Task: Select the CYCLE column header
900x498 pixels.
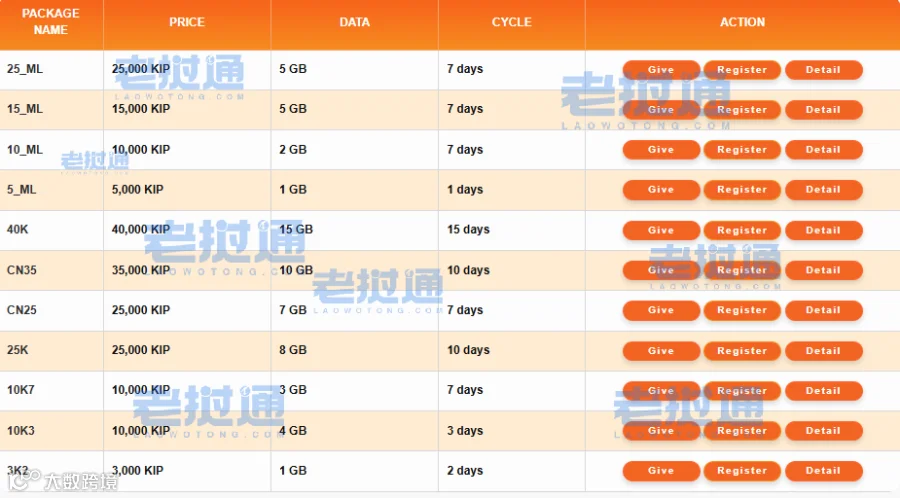Action: click(x=511, y=22)
